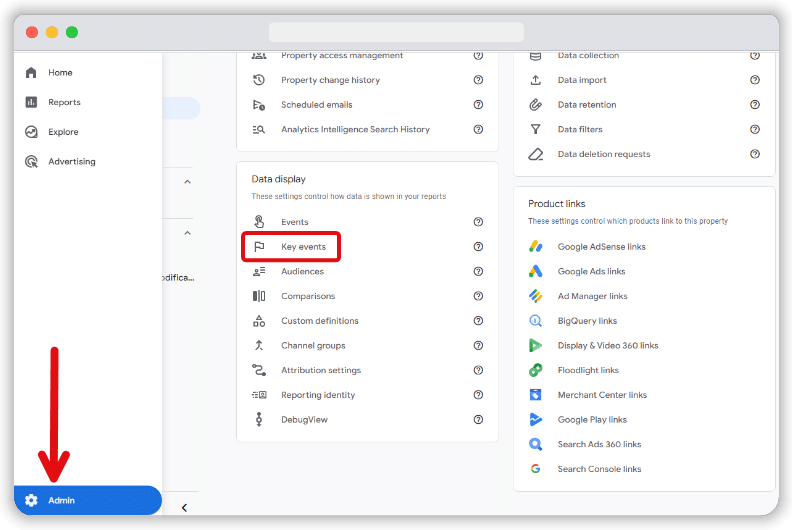Click the Data deletion requests eraser icon

pos(536,154)
